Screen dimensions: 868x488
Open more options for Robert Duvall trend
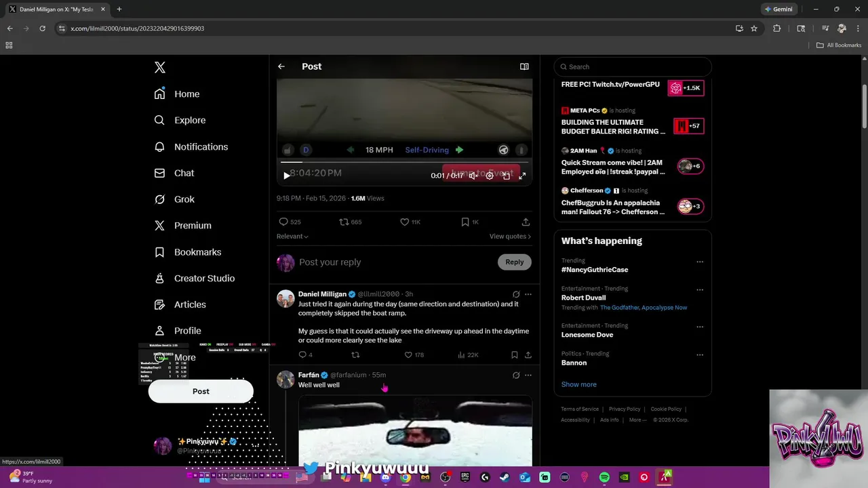(x=700, y=289)
